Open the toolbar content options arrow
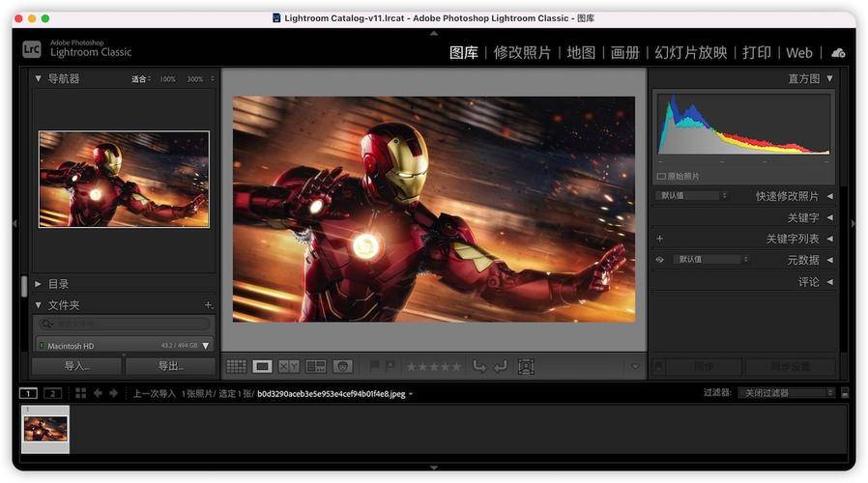 pyautogui.click(x=635, y=366)
